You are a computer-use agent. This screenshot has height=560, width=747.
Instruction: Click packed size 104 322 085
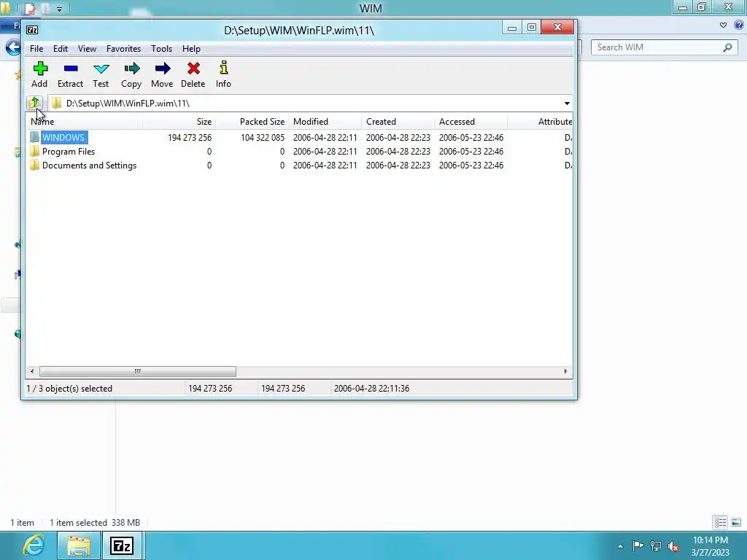[263, 138]
